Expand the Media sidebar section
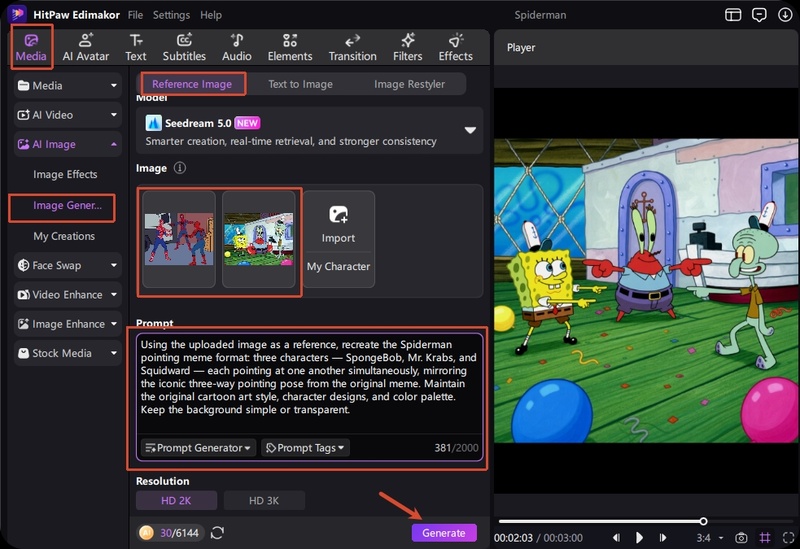 point(67,86)
